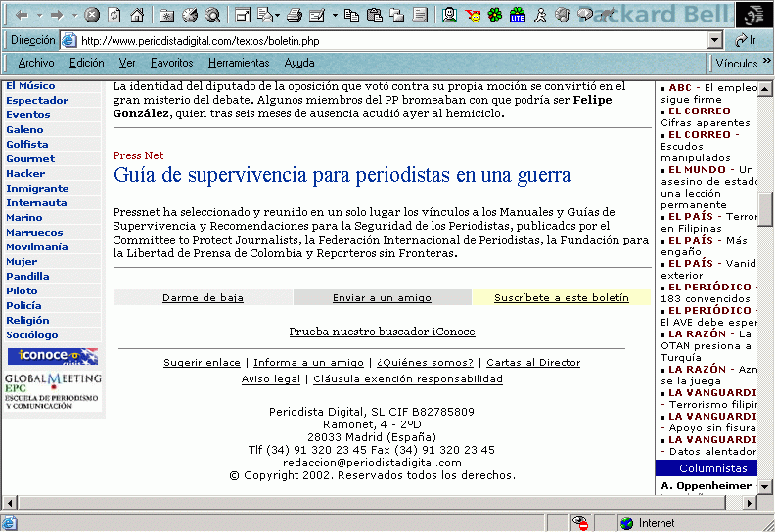Viewport: 775px width, 532px height.
Task: Copy using the Copy toolbar icon
Action: [351, 16]
